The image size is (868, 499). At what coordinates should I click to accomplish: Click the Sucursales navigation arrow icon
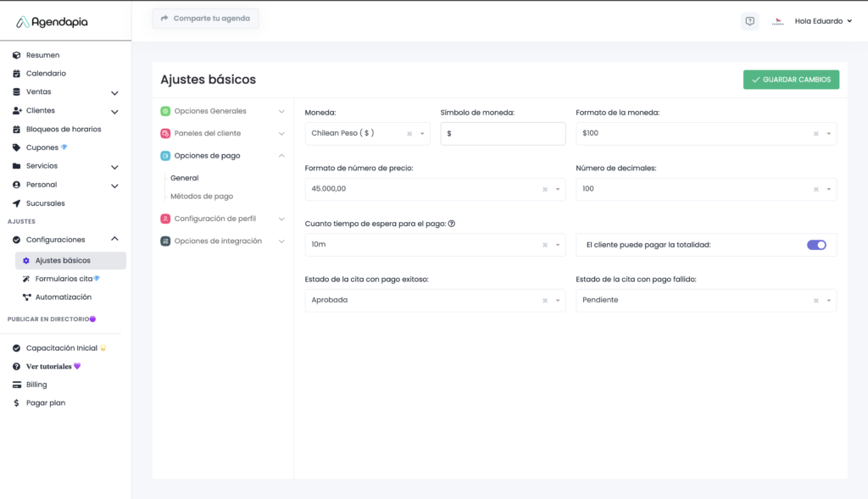click(x=17, y=203)
